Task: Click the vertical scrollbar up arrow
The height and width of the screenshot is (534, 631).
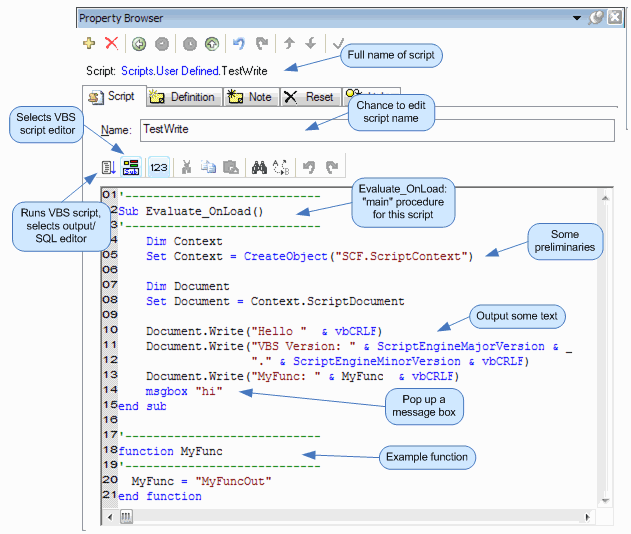Action: (x=605, y=198)
